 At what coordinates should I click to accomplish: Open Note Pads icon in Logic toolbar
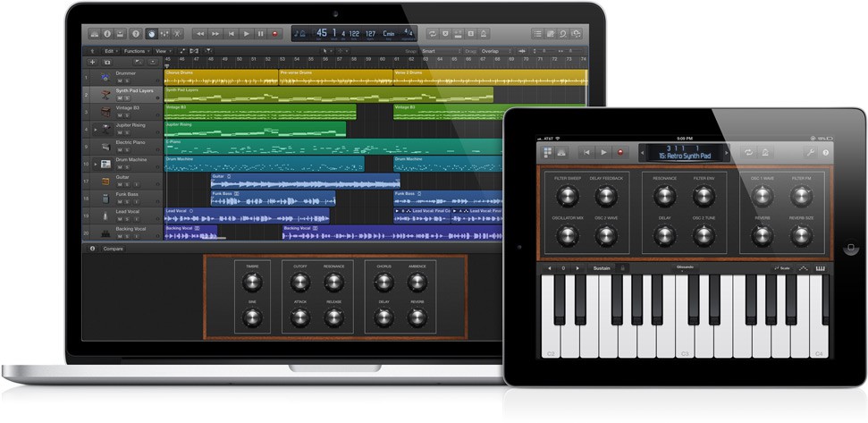[x=551, y=34]
